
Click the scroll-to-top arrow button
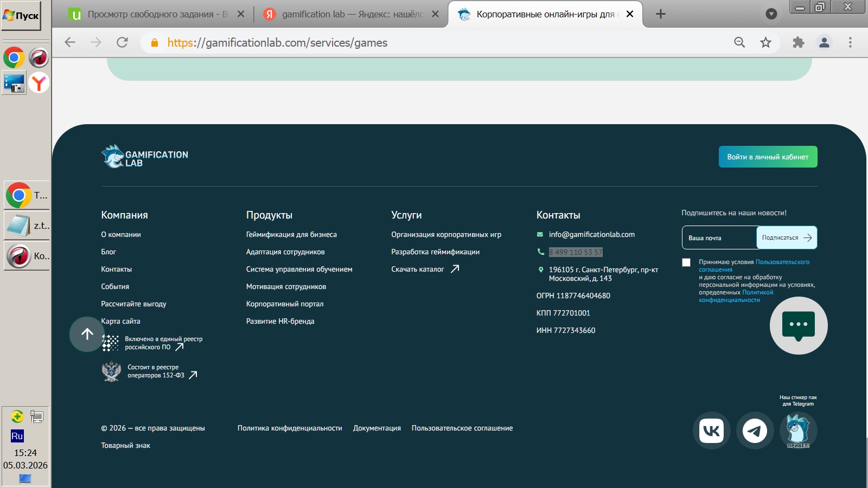(x=87, y=334)
